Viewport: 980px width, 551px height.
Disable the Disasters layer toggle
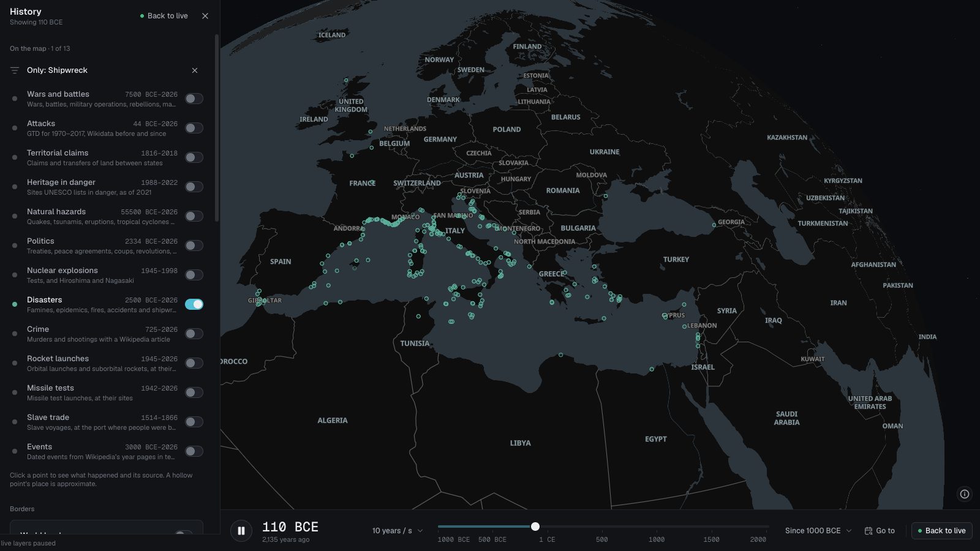coord(194,304)
